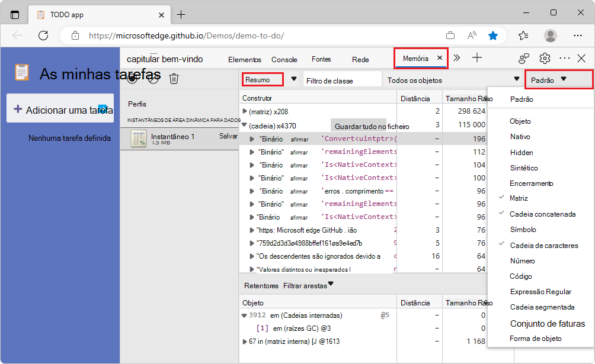
Task: Toggle the favorites star icon
Action: [493, 36]
